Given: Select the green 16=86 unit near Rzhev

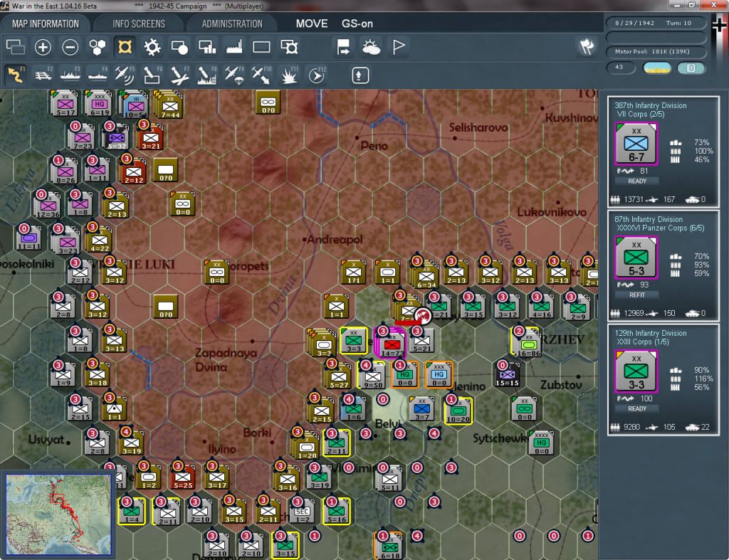Looking at the screenshot, I should point(527,342).
